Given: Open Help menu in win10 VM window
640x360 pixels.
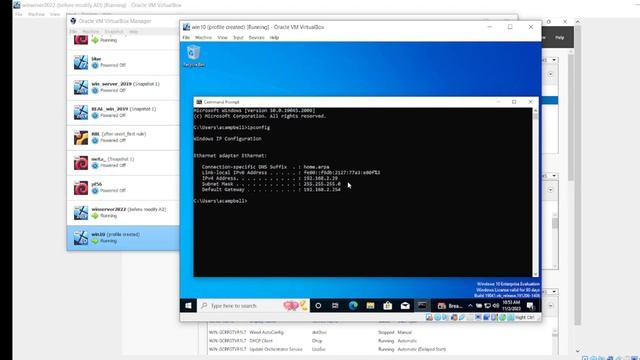Looking at the screenshot, I should 274,38.
